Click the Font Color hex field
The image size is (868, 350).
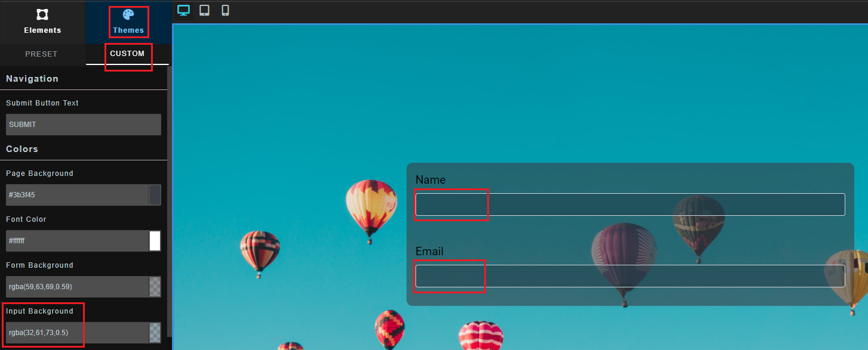click(x=77, y=241)
